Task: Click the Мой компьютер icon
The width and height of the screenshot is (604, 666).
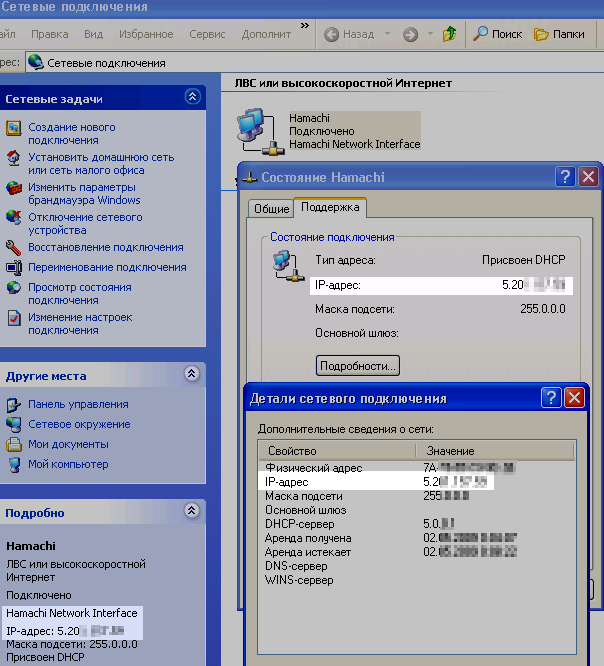Action: 14,464
